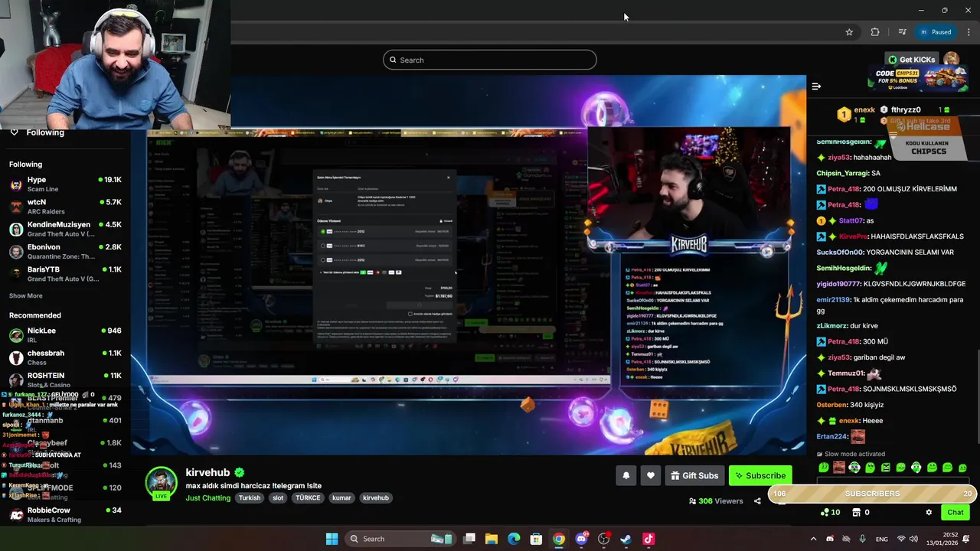Click the Kick search field
Screen dimensions: 980x551
(x=490, y=60)
